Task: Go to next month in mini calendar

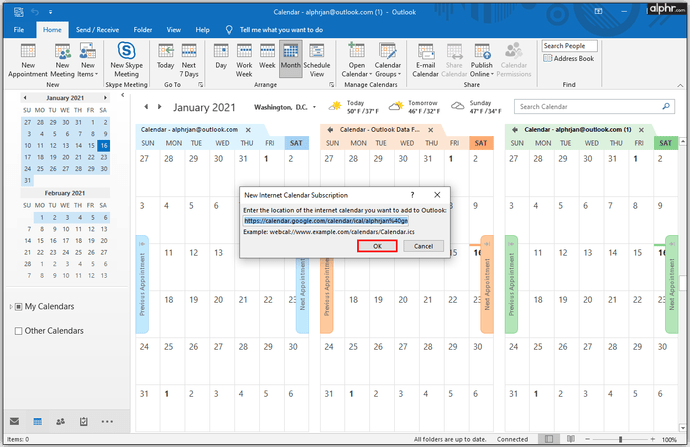Action: (105, 98)
